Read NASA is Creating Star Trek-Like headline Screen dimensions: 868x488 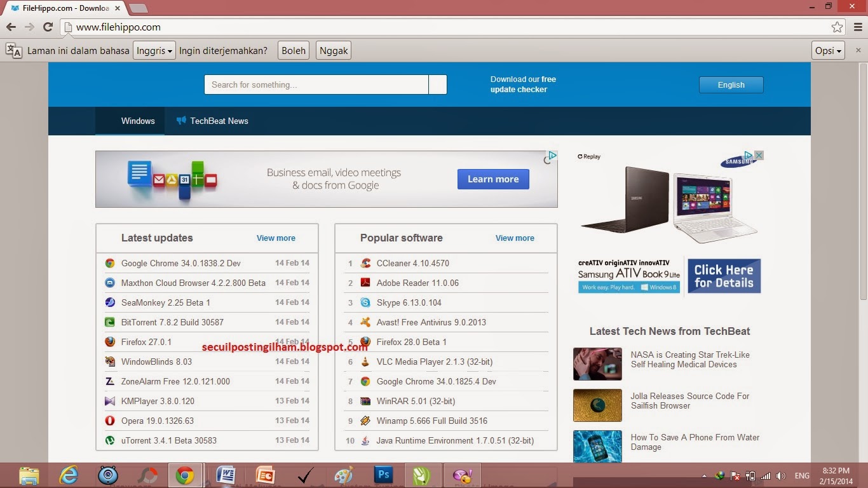tap(690, 360)
